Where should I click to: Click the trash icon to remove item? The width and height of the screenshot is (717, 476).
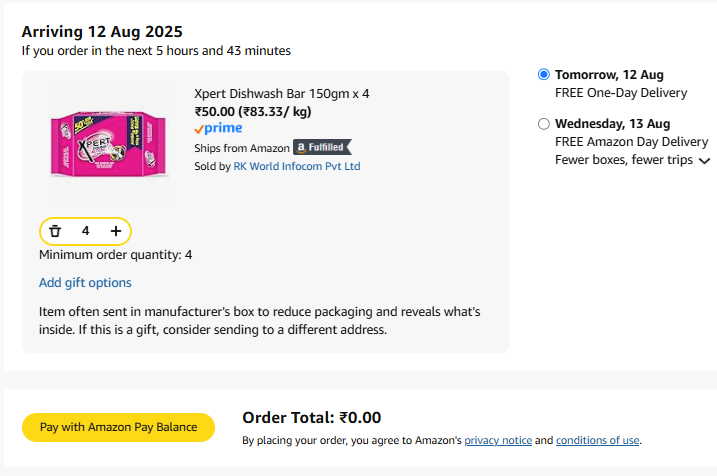click(x=55, y=231)
